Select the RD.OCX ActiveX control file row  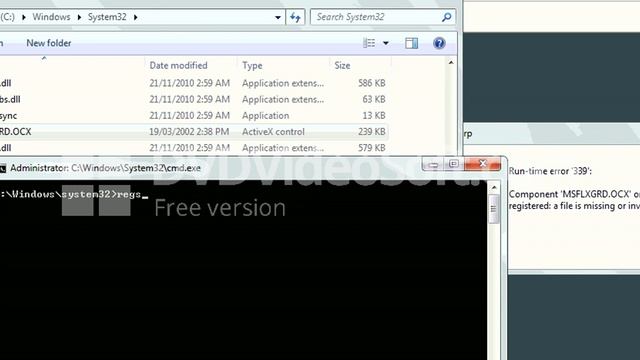pos(193,132)
